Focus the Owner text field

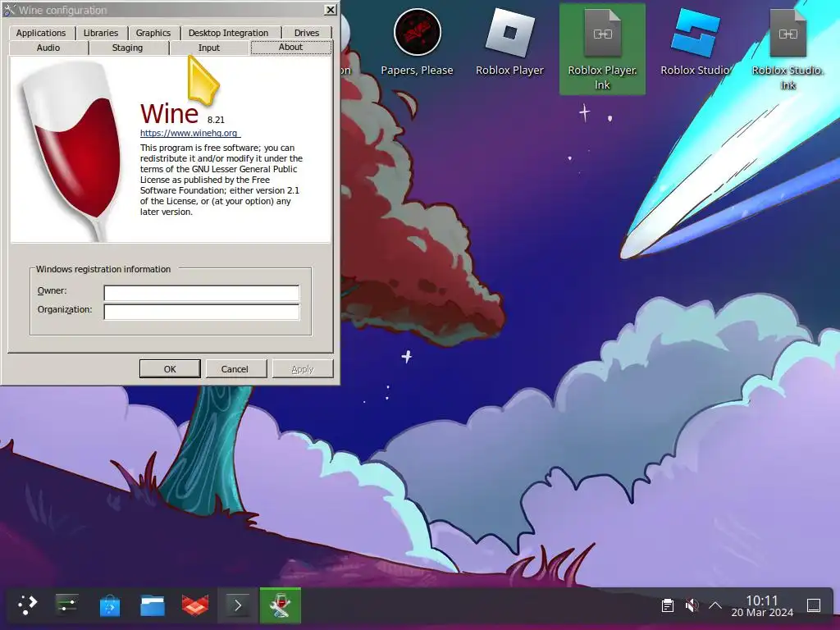(202, 293)
